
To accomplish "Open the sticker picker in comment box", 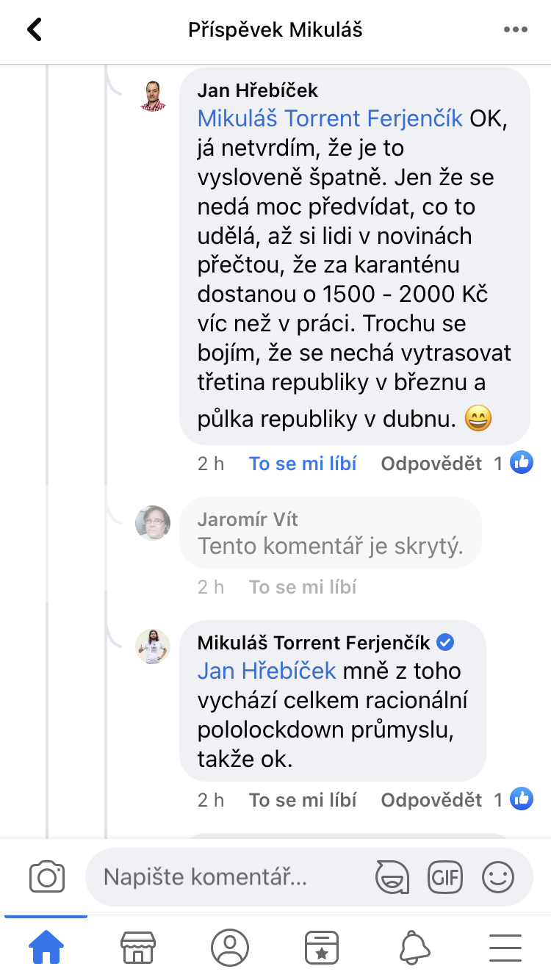I will [x=392, y=876].
